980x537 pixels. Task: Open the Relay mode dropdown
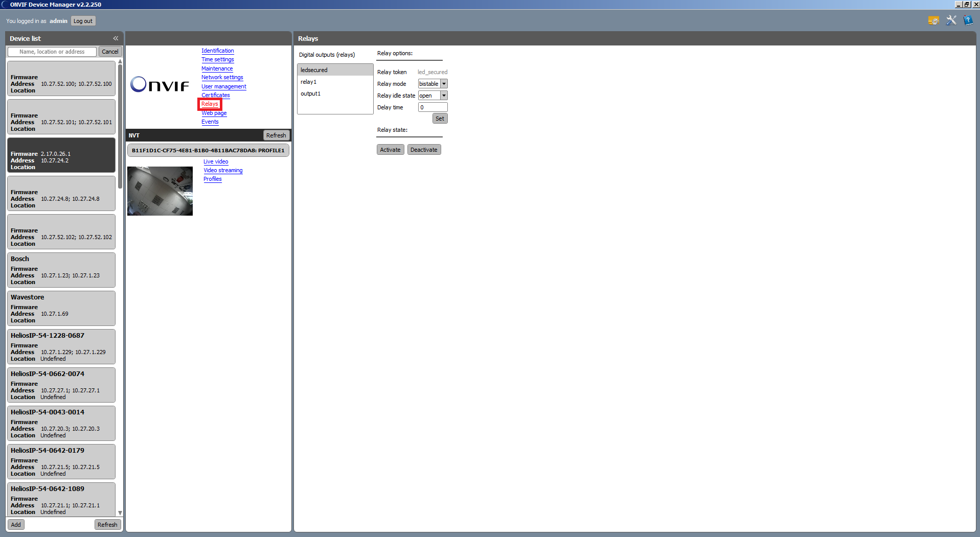pyautogui.click(x=444, y=84)
